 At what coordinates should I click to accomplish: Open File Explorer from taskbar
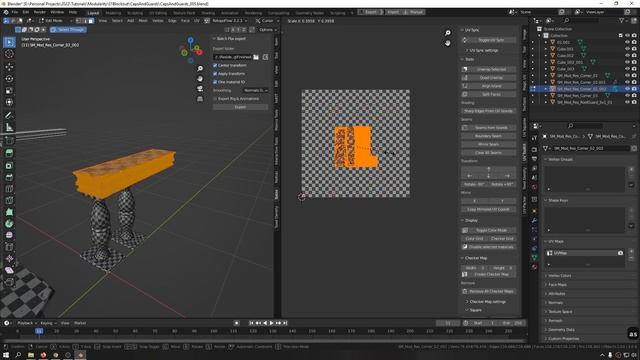click(x=31, y=355)
